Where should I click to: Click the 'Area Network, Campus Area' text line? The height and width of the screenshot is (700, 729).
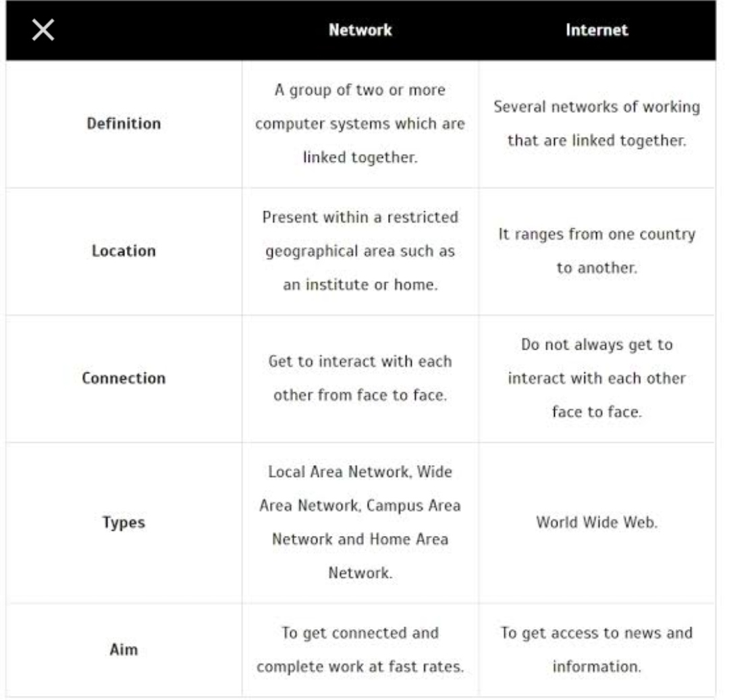(360, 506)
